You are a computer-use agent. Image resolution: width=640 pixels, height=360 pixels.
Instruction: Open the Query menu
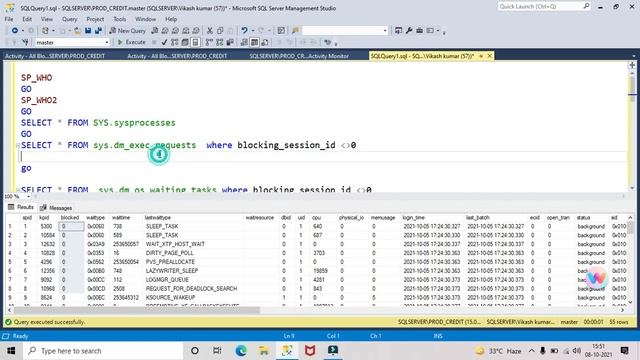pyautogui.click(x=69, y=19)
